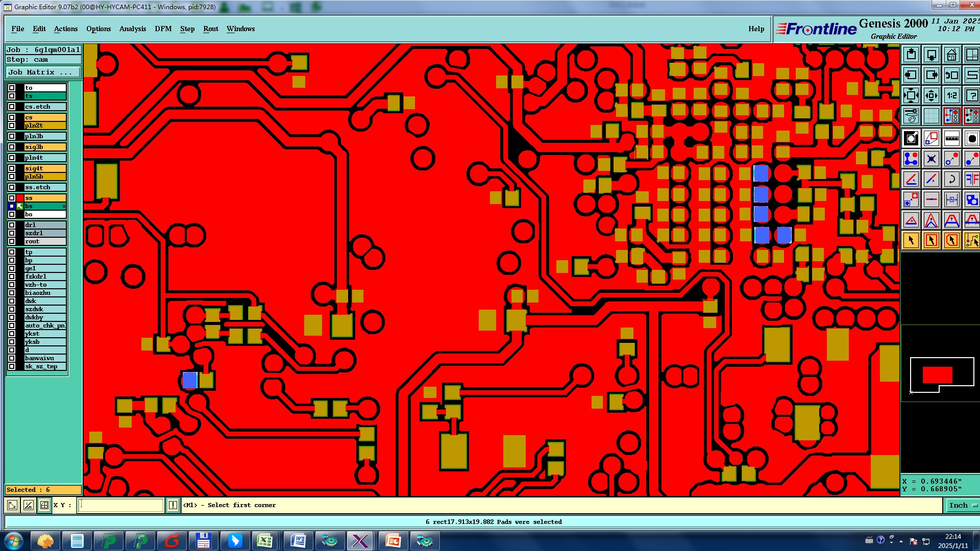Toggle display checkbox for layer rout
This screenshot has height=551, width=980.
[x=12, y=241]
